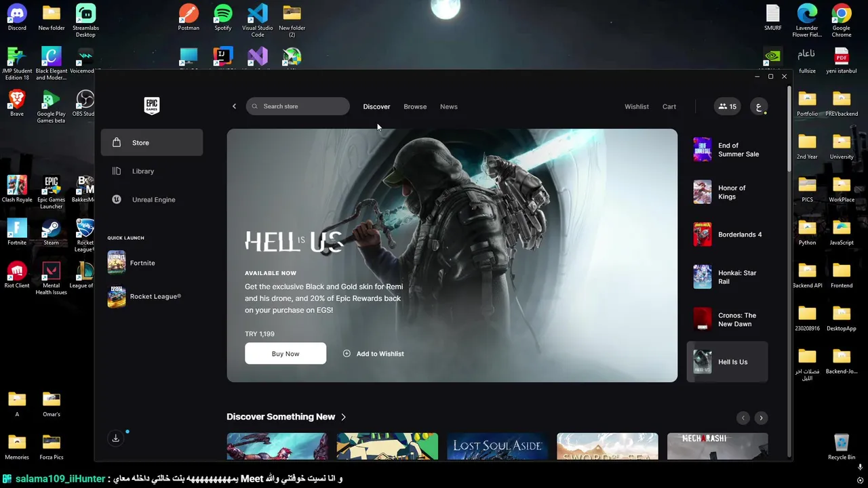The image size is (868, 488).
Task: Open Steam desktop shortcut
Action: (51, 232)
